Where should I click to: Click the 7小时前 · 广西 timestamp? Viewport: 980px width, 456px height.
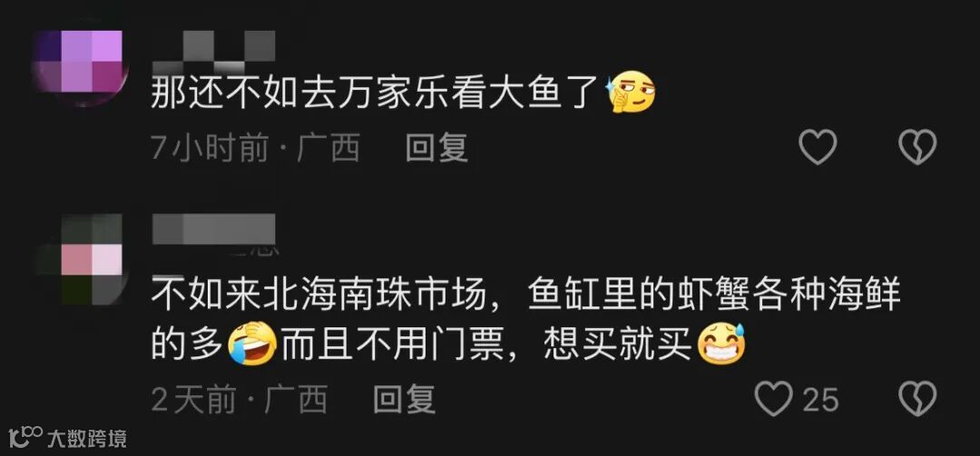(x=256, y=149)
